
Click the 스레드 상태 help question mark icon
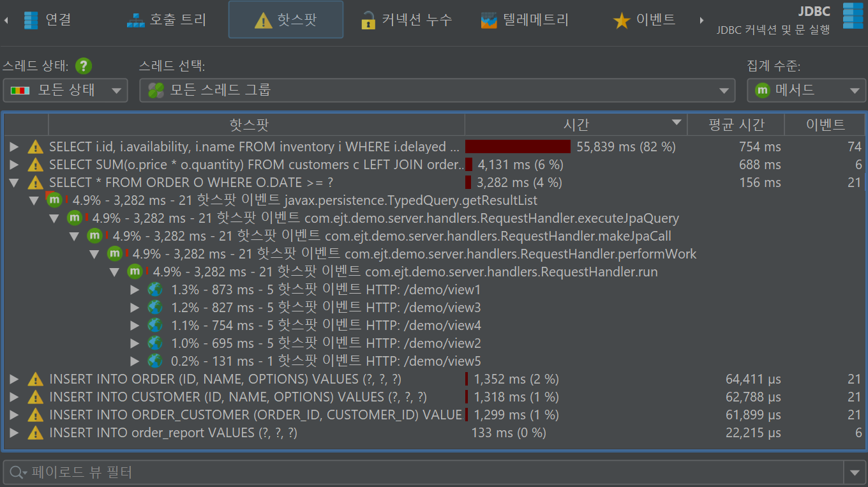click(x=84, y=66)
